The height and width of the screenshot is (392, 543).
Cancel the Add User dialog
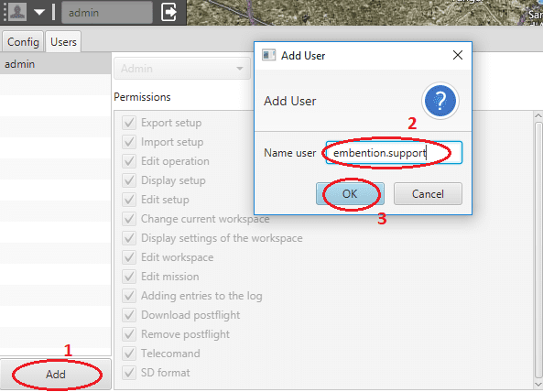coord(428,194)
